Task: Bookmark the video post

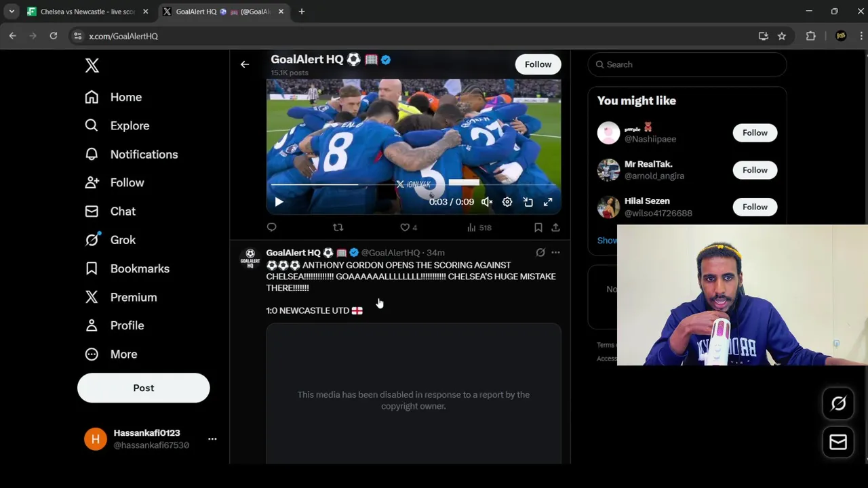Action: (x=538, y=228)
